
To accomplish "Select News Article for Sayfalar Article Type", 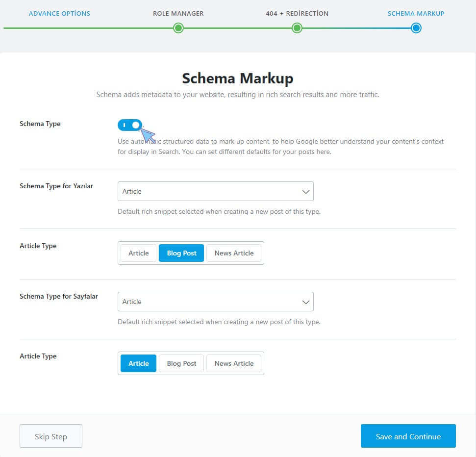I will coord(234,363).
